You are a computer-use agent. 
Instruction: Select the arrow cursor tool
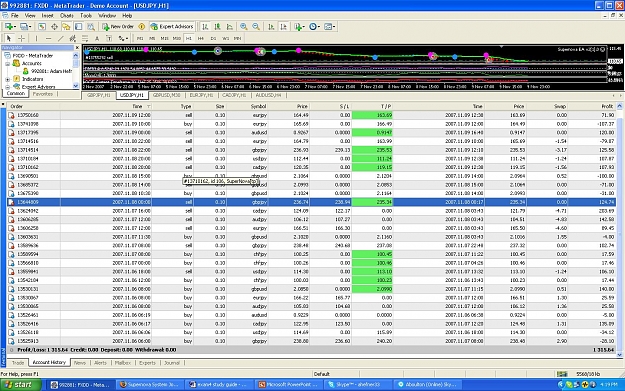9,38
